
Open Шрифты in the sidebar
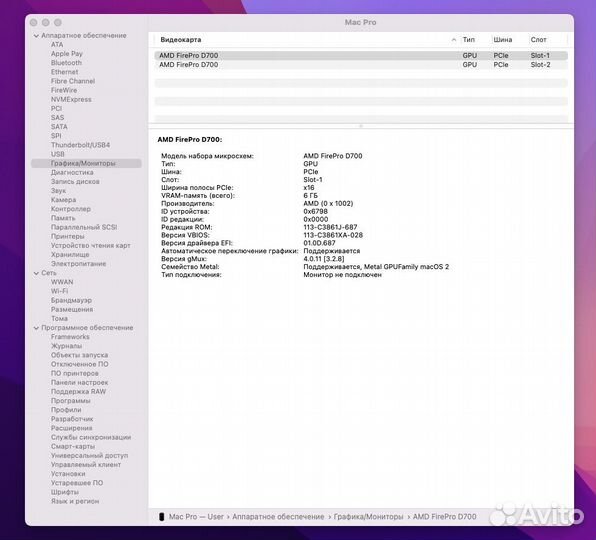(x=65, y=492)
